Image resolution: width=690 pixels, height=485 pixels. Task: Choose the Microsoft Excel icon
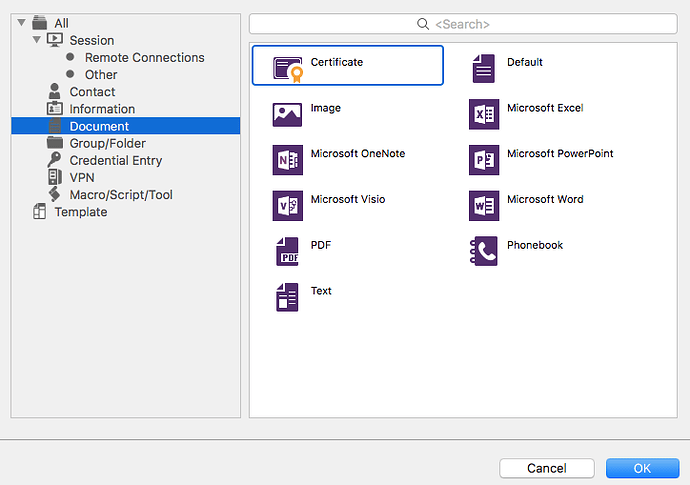[484, 114]
